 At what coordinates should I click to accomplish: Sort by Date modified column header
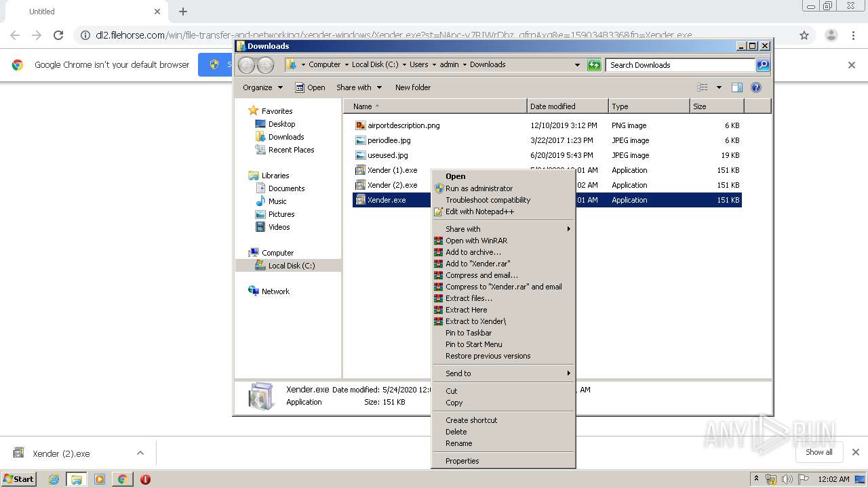click(568, 106)
